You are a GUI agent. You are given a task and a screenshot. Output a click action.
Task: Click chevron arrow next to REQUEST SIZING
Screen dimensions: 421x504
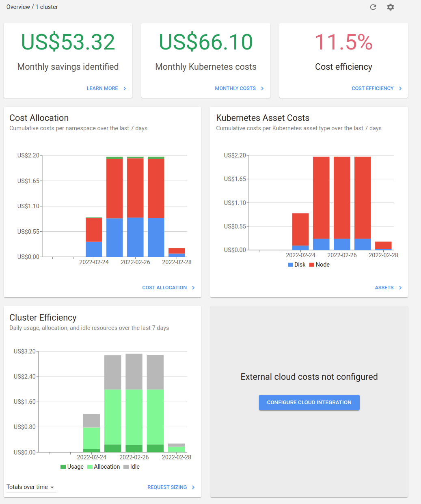(193, 487)
